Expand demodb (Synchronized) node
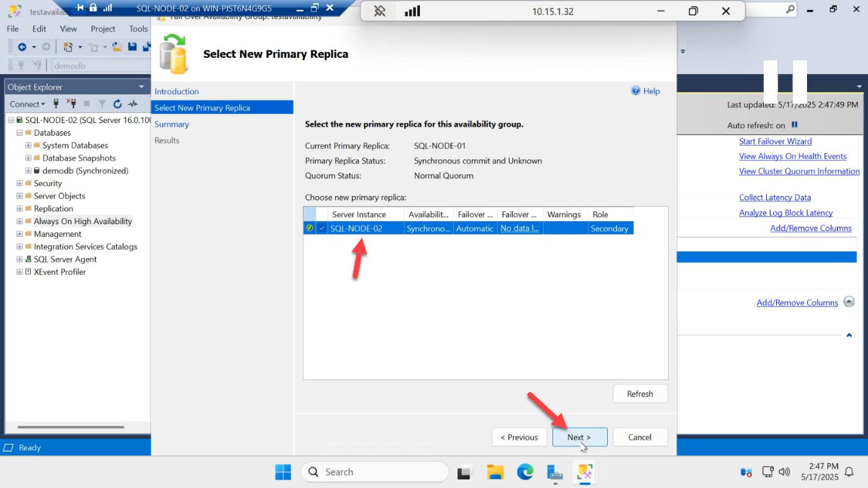 [x=28, y=170]
